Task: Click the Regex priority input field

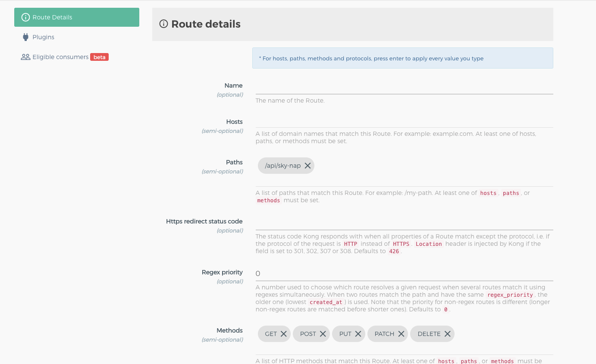Action: coord(404,273)
